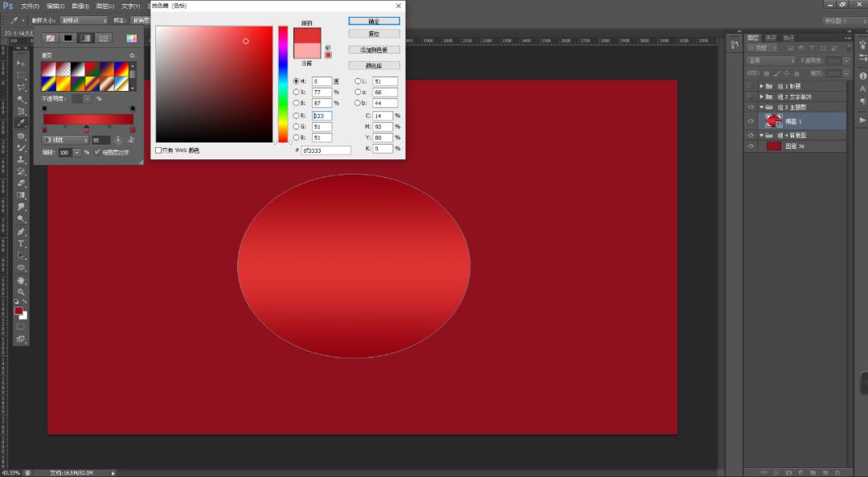Select the Horizontal Type tool

(21, 243)
